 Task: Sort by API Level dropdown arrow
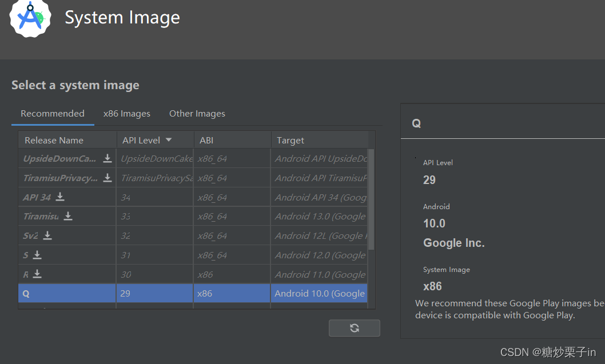point(169,140)
